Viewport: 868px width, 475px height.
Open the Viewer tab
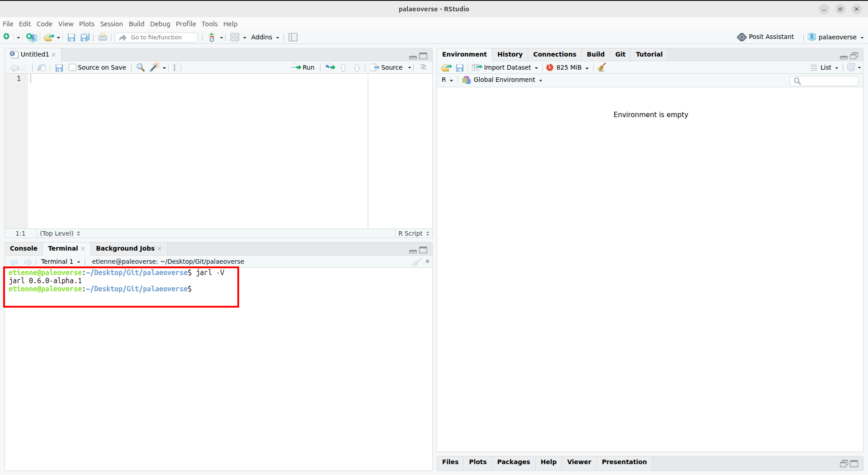(x=579, y=462)
